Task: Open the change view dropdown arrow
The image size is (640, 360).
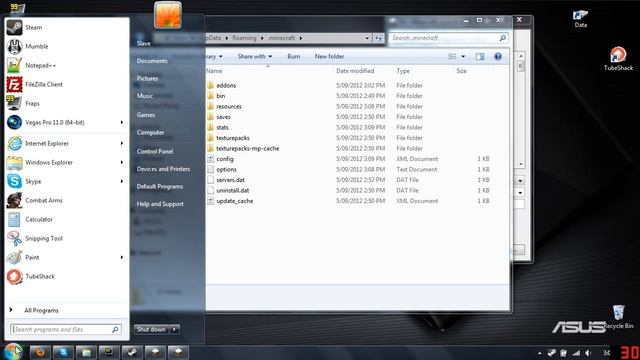Action: coord(463,56)
